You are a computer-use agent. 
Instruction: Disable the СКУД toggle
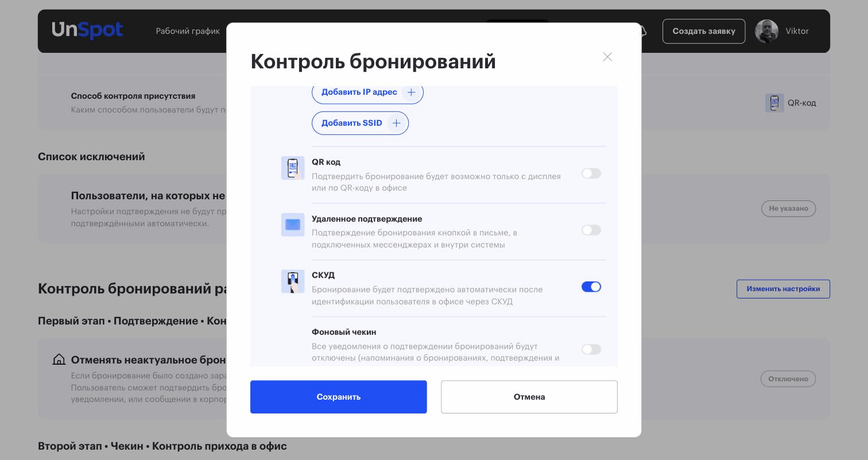tap(591, 287)
